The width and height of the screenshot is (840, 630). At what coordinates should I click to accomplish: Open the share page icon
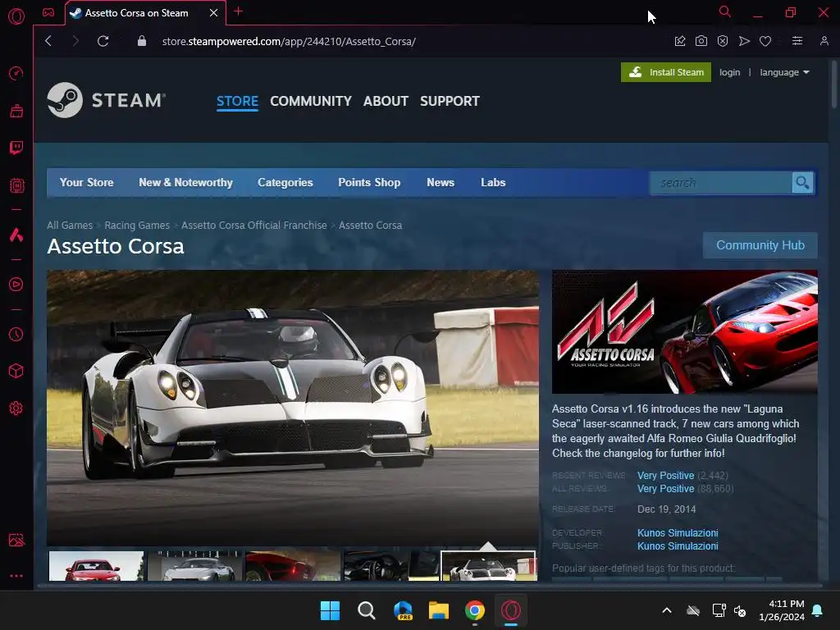pyautogui.click(x=680, y=41)
